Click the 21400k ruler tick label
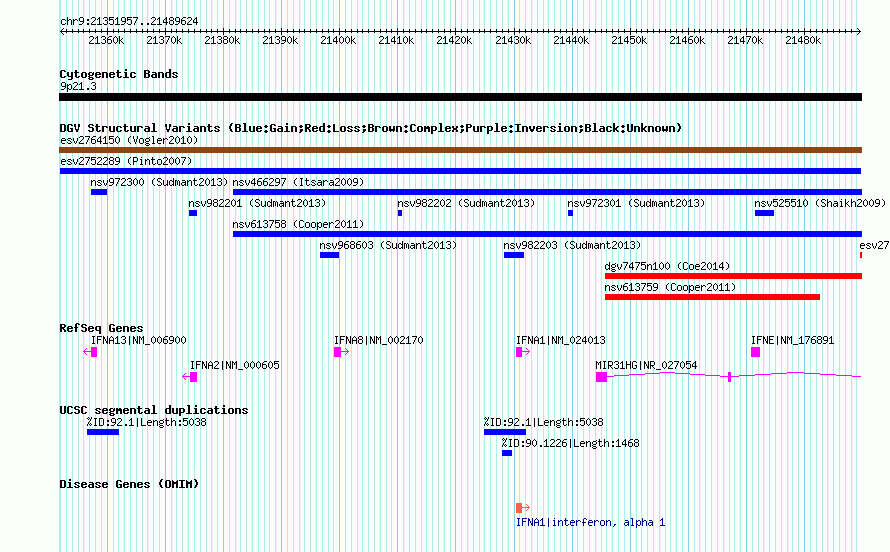Image resolution: width=890 pixels, height=552 pixels. 338,40
